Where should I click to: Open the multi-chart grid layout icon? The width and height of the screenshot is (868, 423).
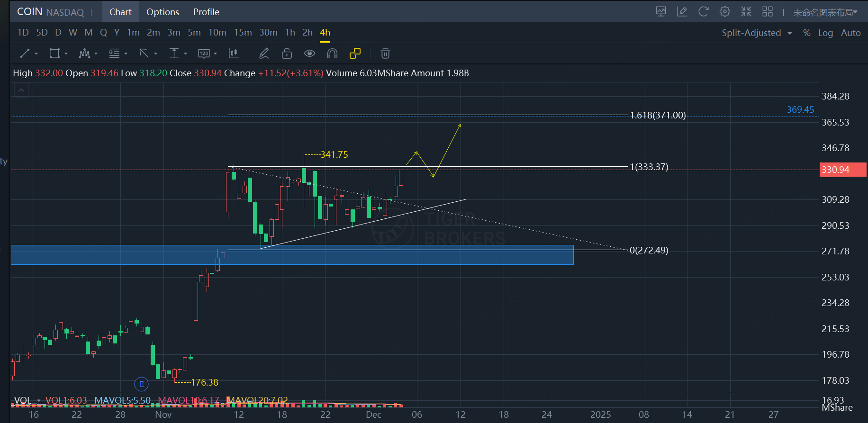(x=768, y=12)
